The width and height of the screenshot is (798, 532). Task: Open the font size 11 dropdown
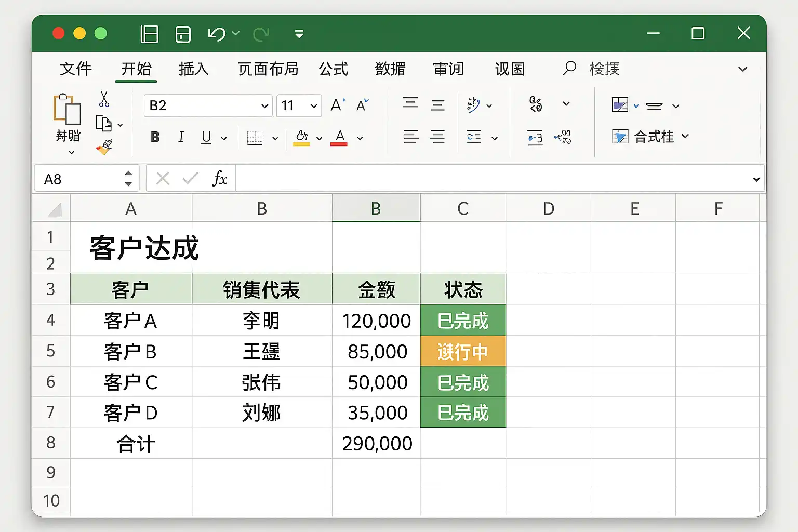[314, 106]
